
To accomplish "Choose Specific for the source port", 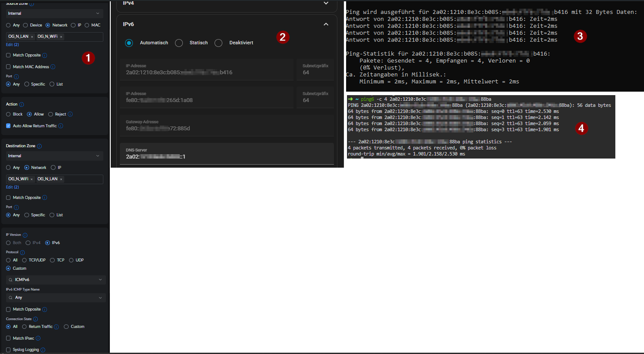I will pyautogui.click(x=26, y=84).
